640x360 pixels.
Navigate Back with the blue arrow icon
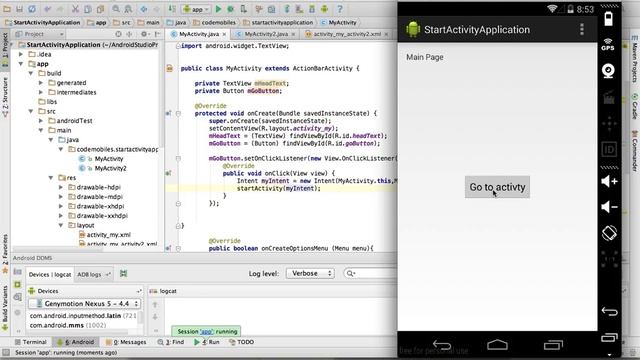click(144, 9)
